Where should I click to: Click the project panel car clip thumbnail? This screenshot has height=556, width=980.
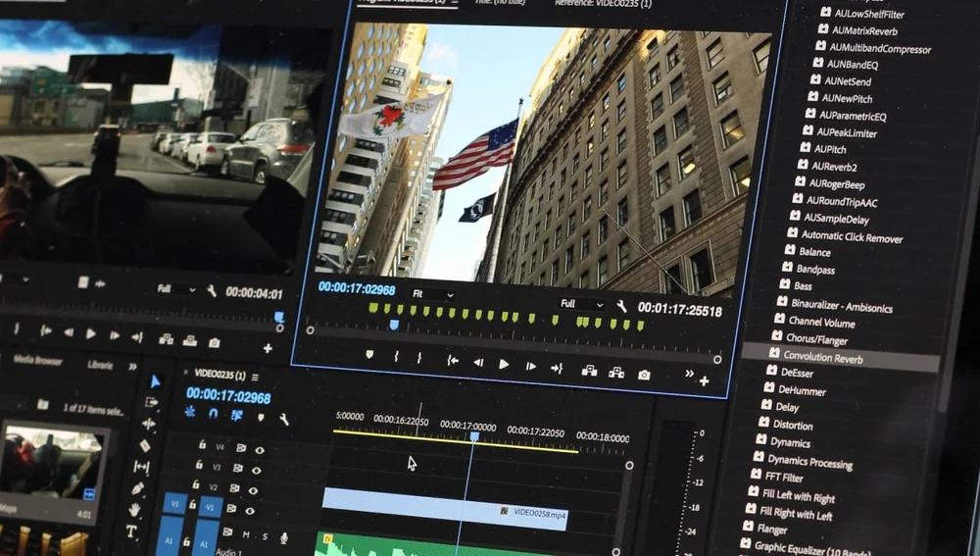(x=51, y=463)
